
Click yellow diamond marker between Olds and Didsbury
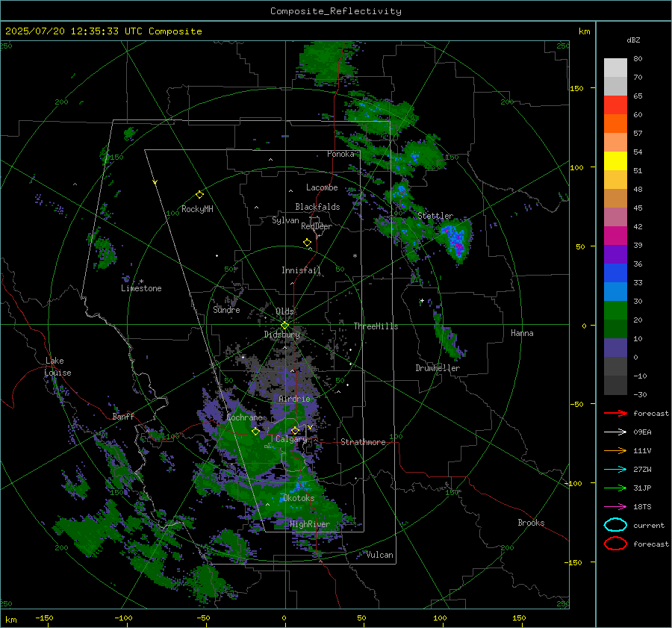[284, 326]
